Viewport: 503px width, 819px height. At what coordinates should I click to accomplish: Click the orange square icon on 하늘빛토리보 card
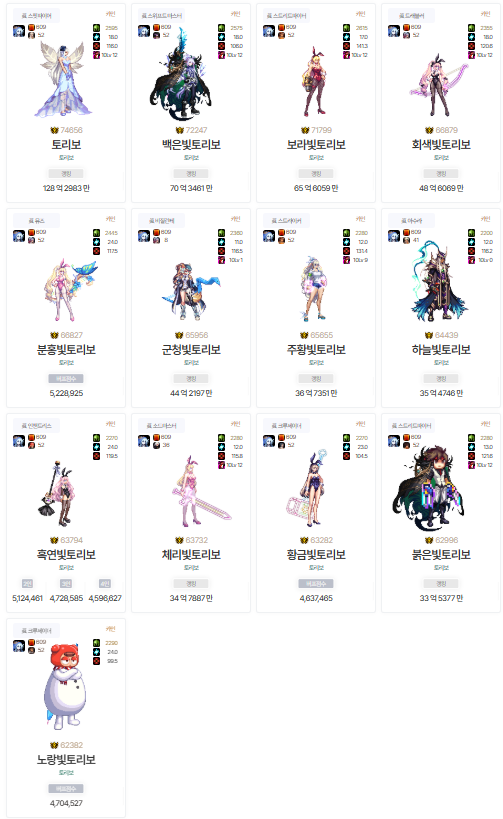click(x=406, y=232)
